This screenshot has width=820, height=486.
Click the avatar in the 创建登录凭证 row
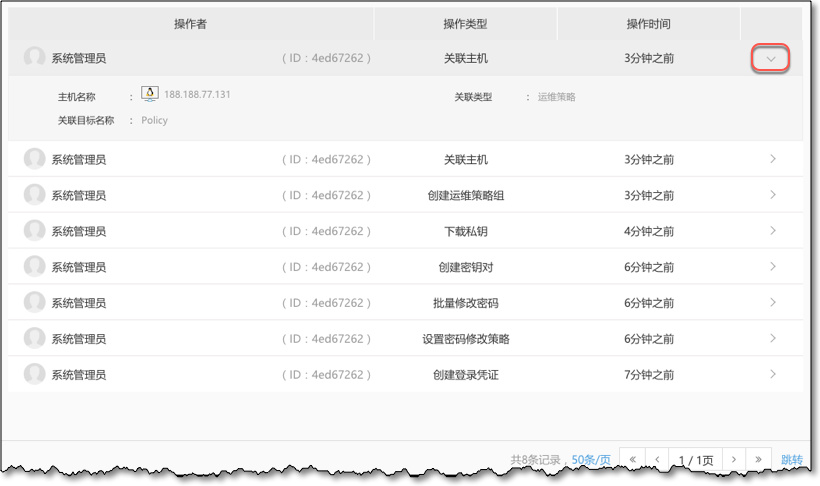pos(35,374)
